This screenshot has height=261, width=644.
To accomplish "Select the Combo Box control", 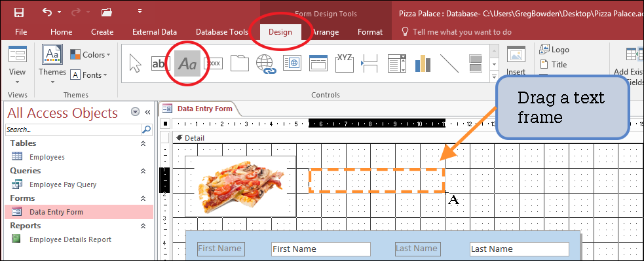I will coord(397,63).
